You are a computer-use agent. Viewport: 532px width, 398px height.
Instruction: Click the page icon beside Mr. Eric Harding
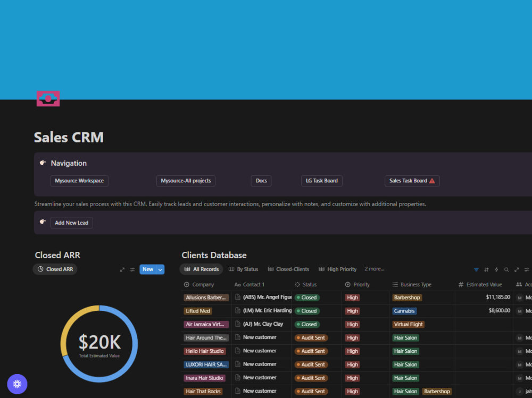tap(238, 310)
